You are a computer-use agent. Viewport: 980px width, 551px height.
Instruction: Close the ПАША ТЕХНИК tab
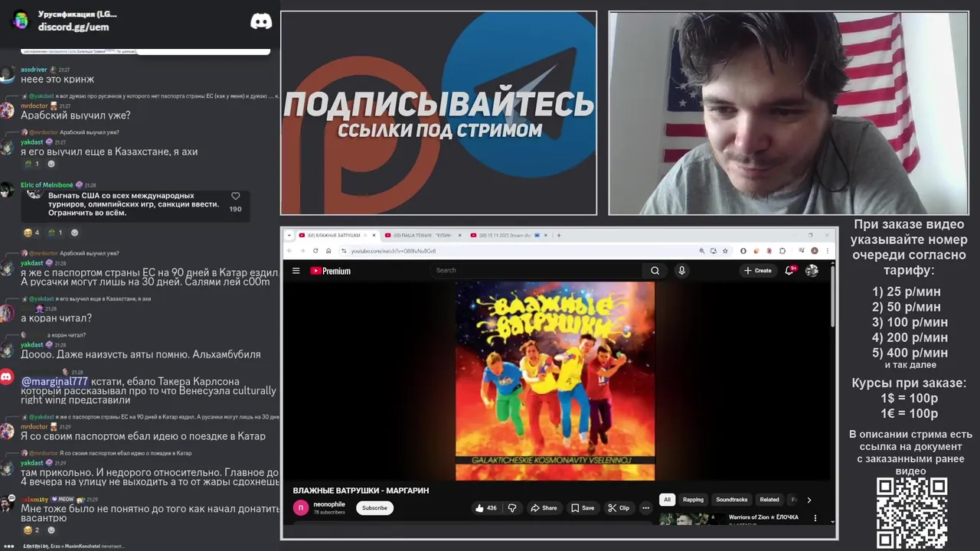[461, 236]
